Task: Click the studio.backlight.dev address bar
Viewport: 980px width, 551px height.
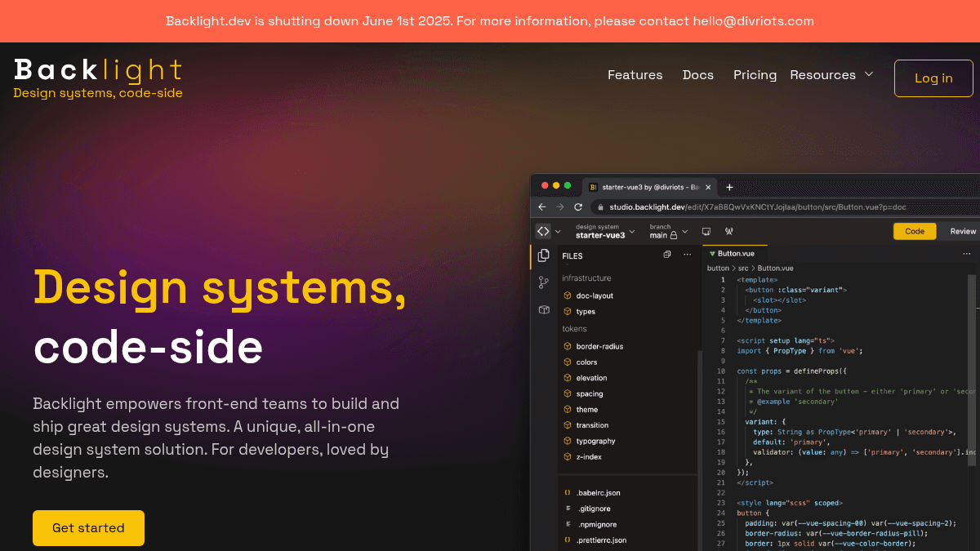Action: tap(784, 207)
